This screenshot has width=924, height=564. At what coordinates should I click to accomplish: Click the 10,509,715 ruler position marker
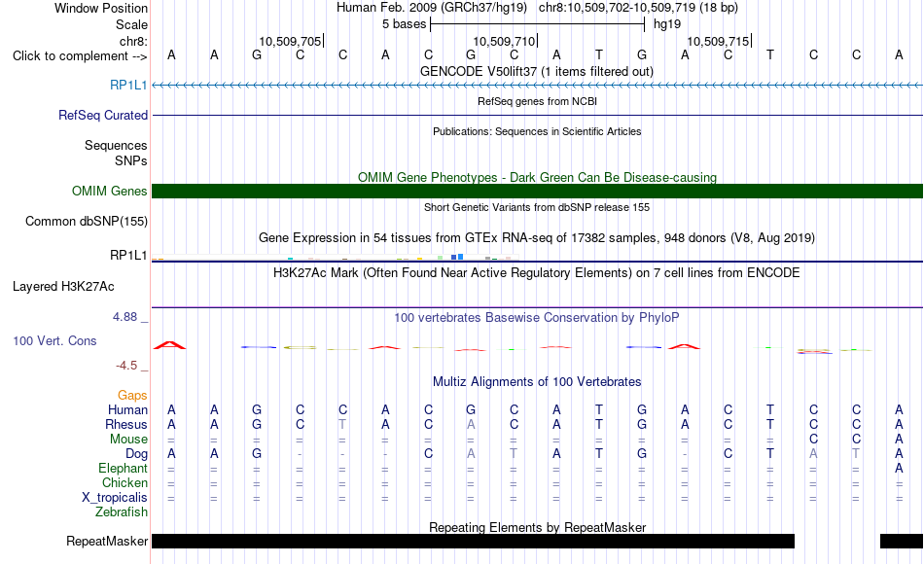tap(719, 41)
